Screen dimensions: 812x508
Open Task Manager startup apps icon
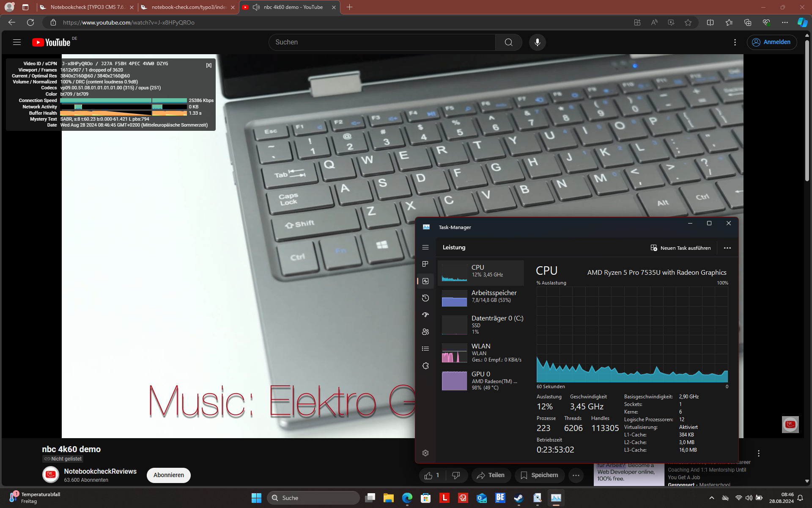pos(425,315)
